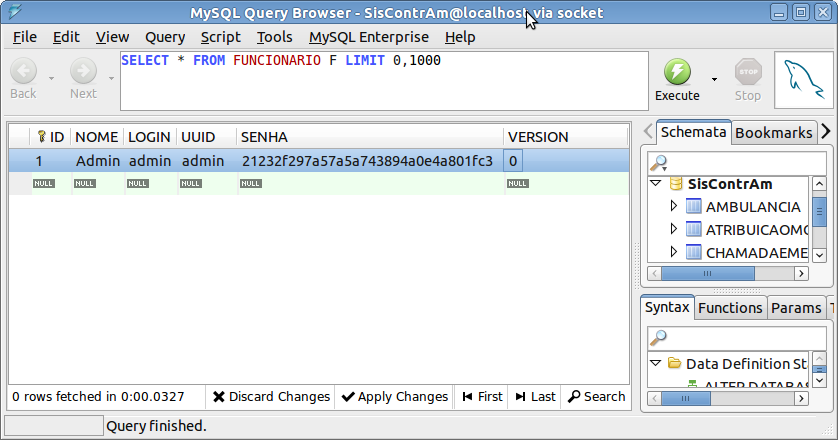The width and height of the screenshot is (838, 440).
Task: Switch to the Syntax tab
Action: click(x=667, y=307)
